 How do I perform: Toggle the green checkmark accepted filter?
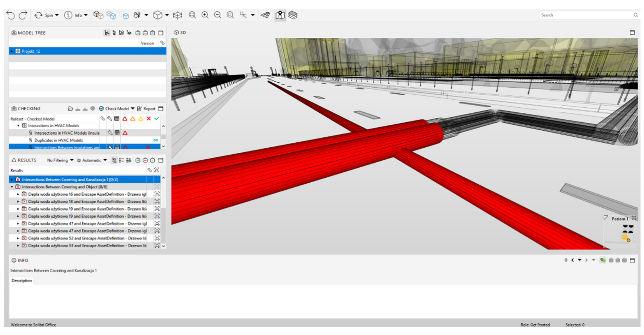(x=157, y=119)
